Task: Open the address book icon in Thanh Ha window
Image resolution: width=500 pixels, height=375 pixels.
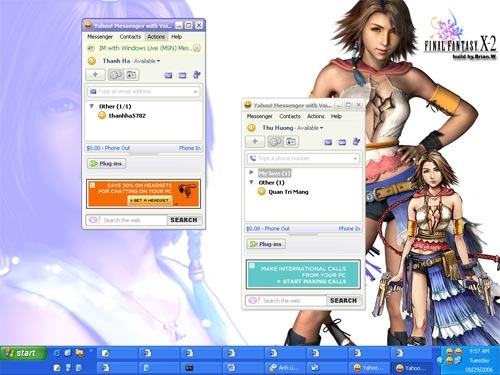Action: [131, 75]
